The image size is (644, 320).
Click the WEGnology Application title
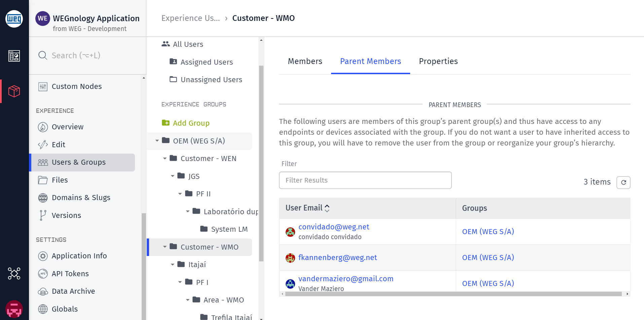[x=96, y=18]
